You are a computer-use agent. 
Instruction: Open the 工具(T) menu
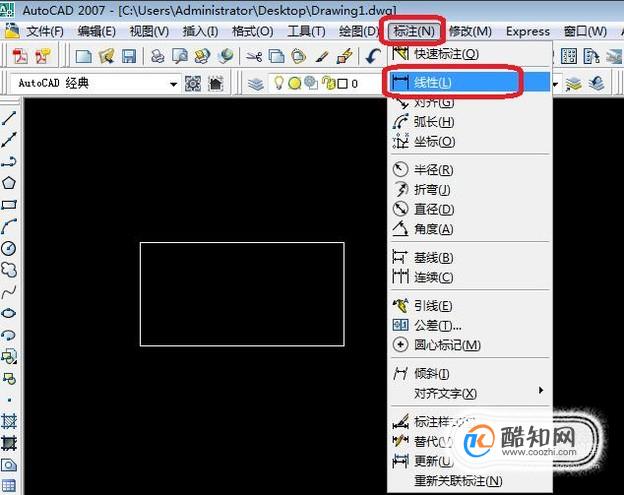pyautogui.click(x=306, y=31)
